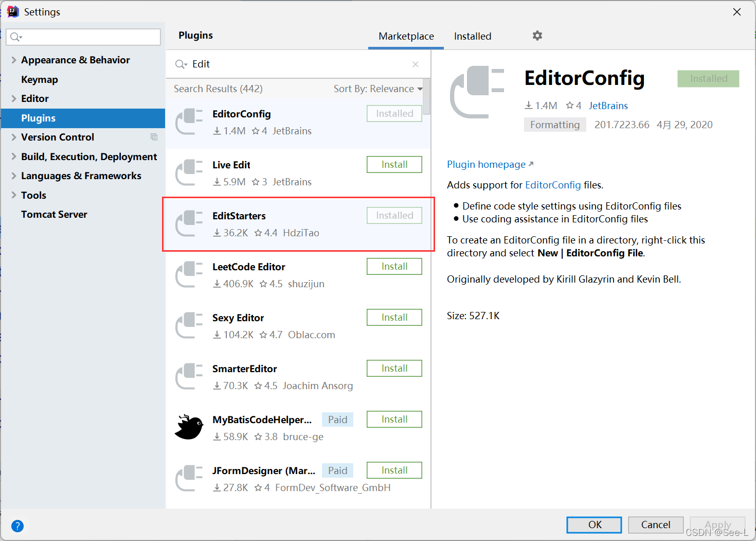Click the Installed button for EditorConfig in list
The width and height of the screenshot is (756, 541).
pyautogui.click(x=394, y=114)
